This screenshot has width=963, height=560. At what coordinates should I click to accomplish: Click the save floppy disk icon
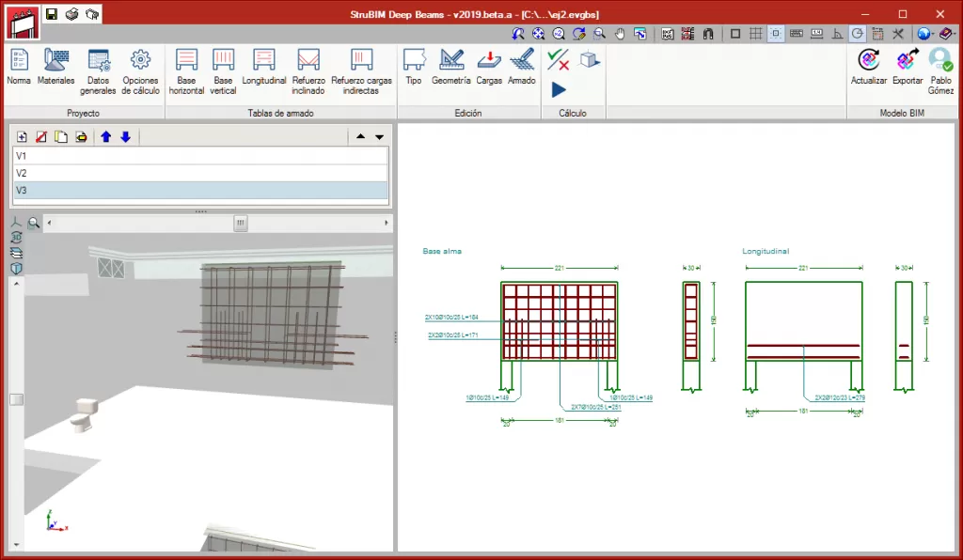(x=51, y=14)
